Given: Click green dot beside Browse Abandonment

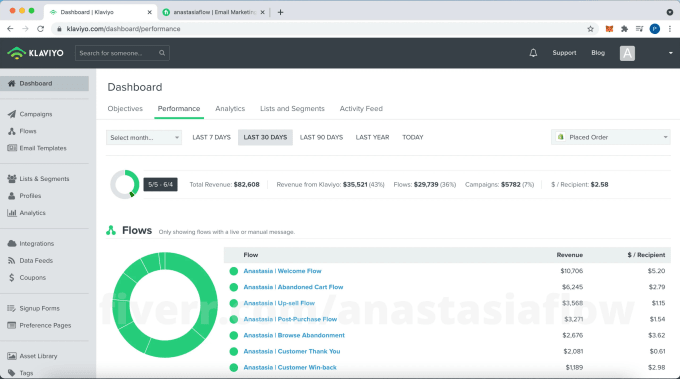Looking at the screenshot, I should tap(234, 335).
